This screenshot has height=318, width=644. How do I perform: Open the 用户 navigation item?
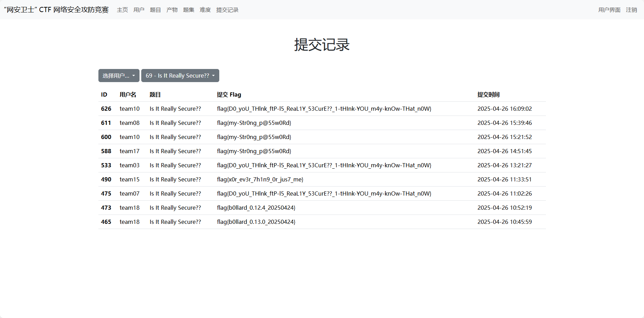point(139,10)
